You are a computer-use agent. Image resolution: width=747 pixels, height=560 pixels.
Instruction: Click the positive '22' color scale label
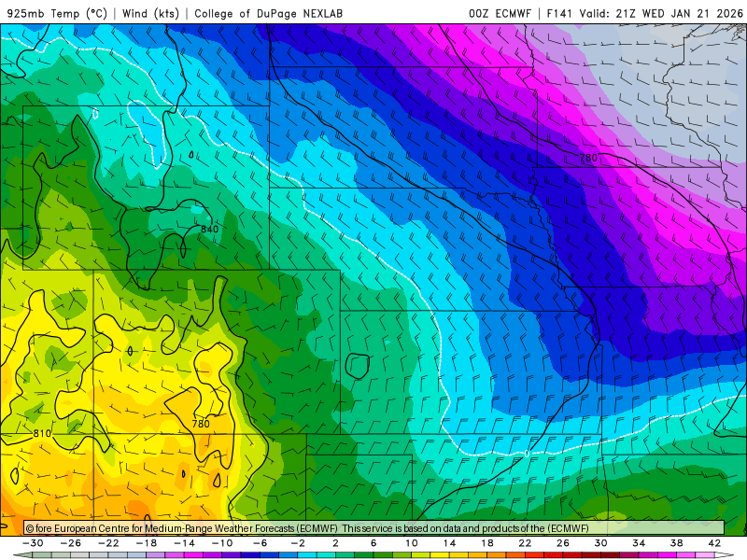click(x=525, y=543)
